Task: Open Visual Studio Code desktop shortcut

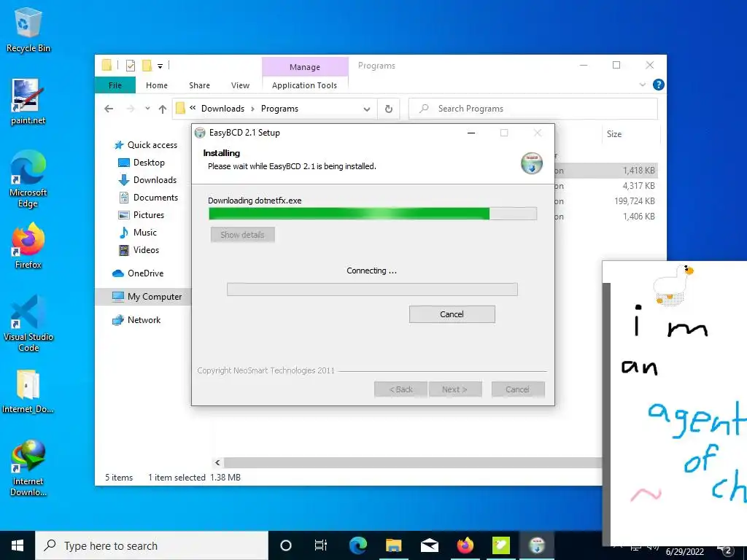Action: pos(28,324)
